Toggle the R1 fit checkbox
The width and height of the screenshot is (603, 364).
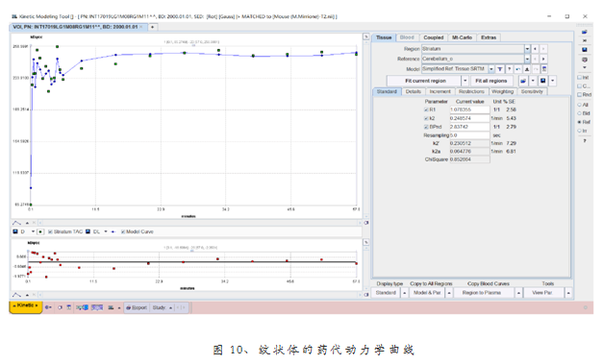426,109
